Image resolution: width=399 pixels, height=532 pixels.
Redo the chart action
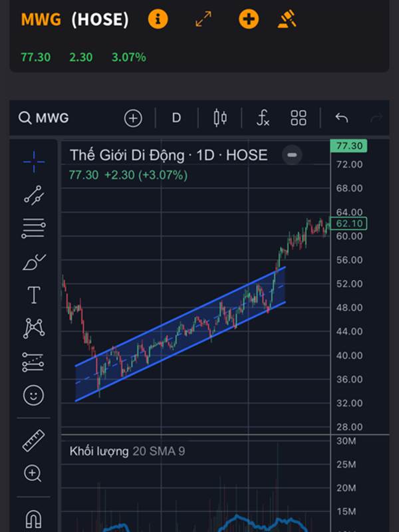pos(376,118)
